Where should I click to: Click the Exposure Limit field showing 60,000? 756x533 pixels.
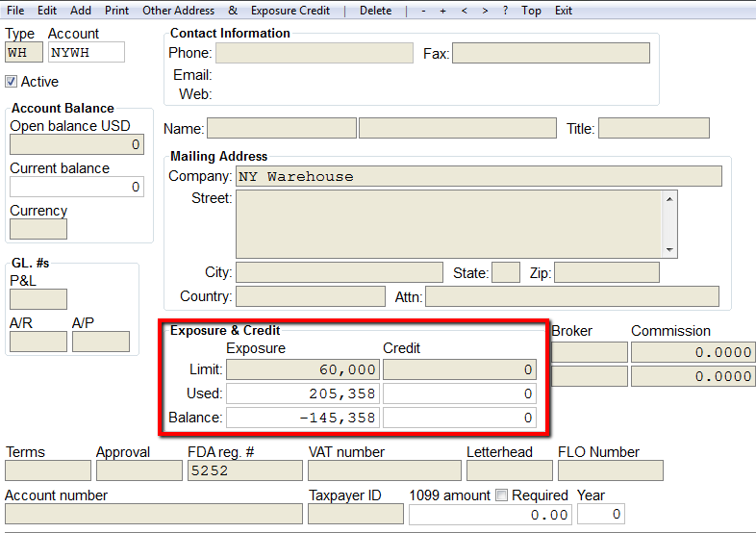coord(303,369)
